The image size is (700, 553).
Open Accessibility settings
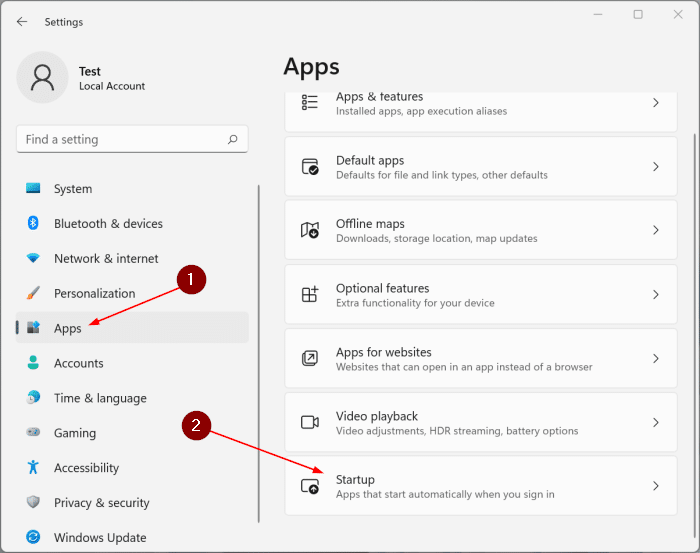point(132,467)
